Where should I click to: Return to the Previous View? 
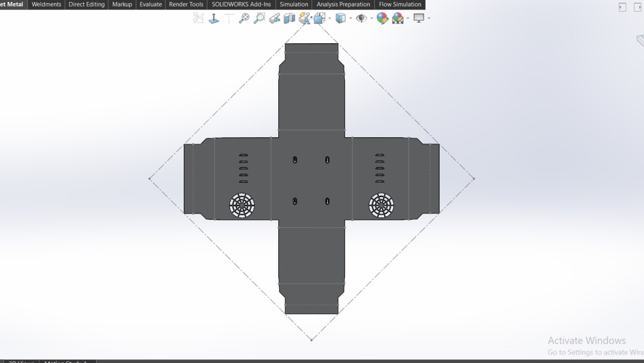[x=274, y=19]
